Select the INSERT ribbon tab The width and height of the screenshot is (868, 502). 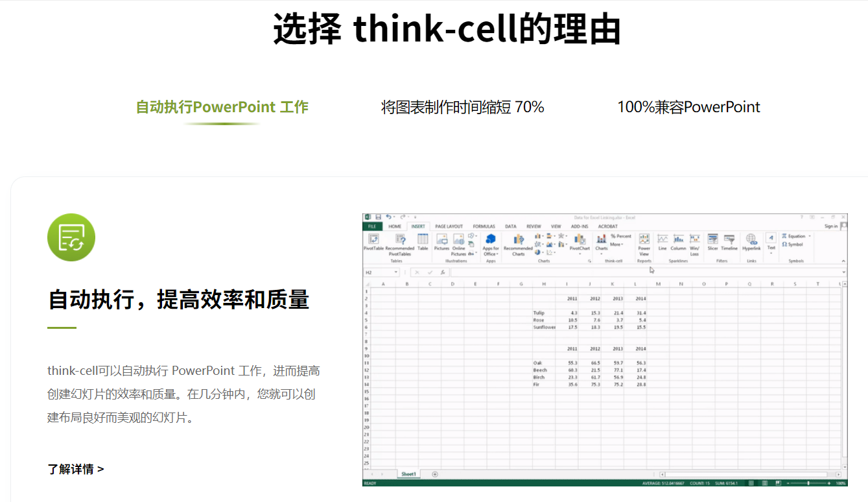418,226
